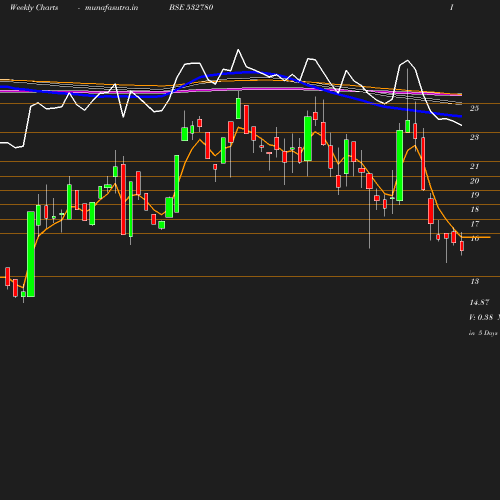Viewport: 500px width, 500px height.
Task: Click the last price value 14.87
Action: [x=479, y=303]
